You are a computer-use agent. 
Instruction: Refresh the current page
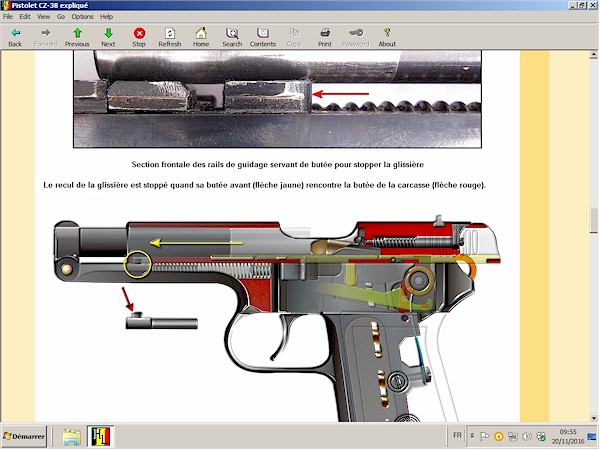[170, 37]
